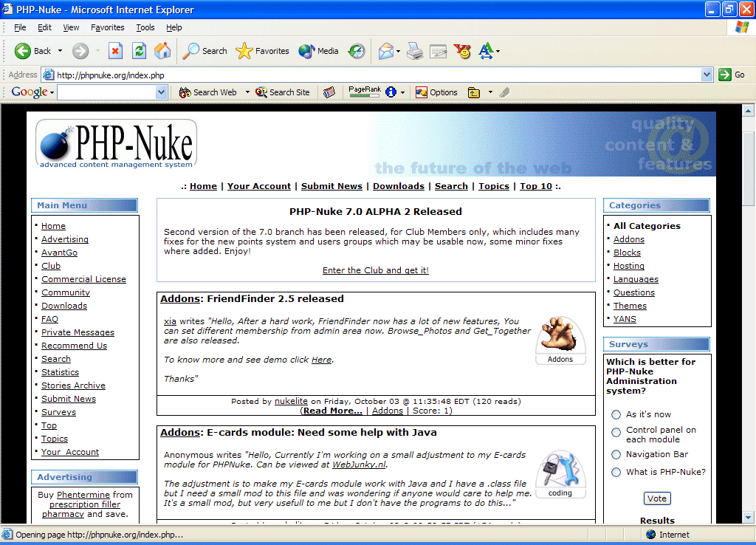Click the Google toolbar highlighter icon

point(504,92)
